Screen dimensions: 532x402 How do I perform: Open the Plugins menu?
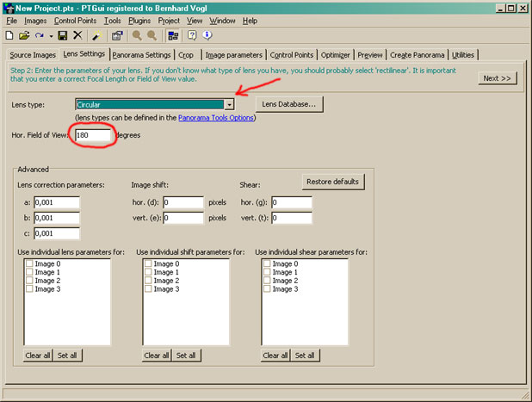point(139,20)
